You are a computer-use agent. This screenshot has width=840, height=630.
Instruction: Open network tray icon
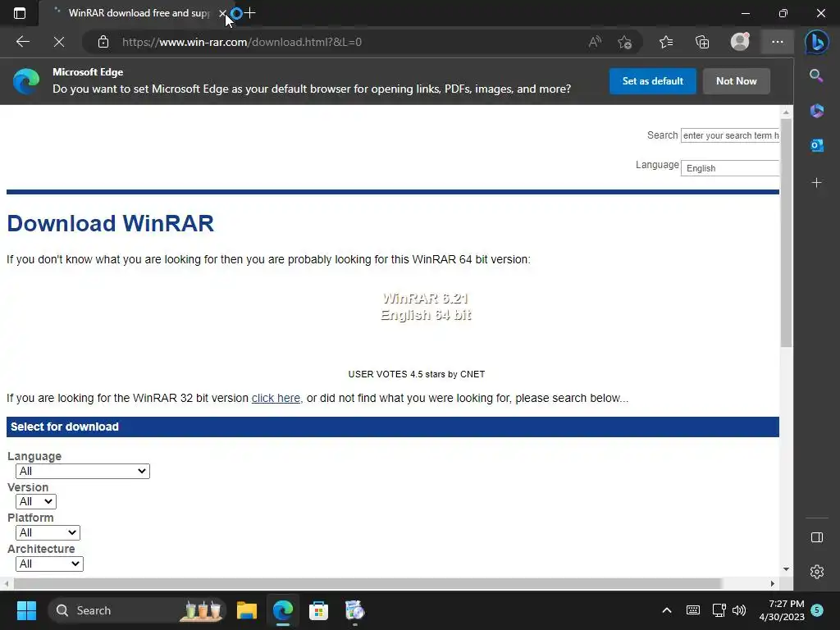(719, 610)
